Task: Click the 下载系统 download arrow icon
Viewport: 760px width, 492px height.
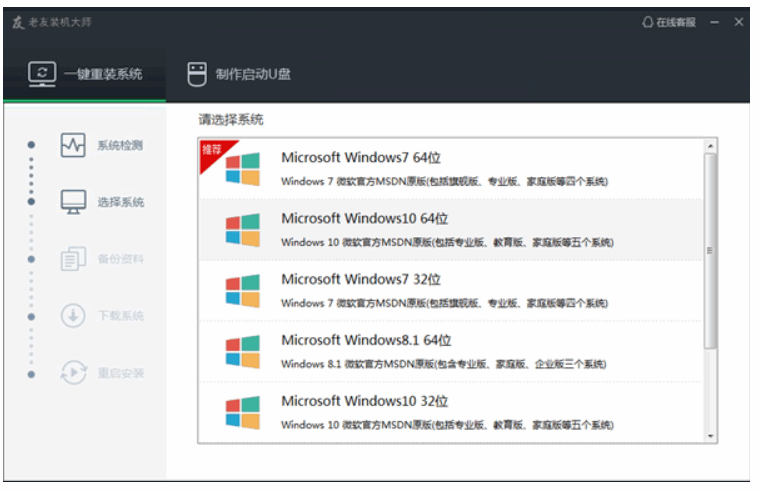Action: point(73,316)
